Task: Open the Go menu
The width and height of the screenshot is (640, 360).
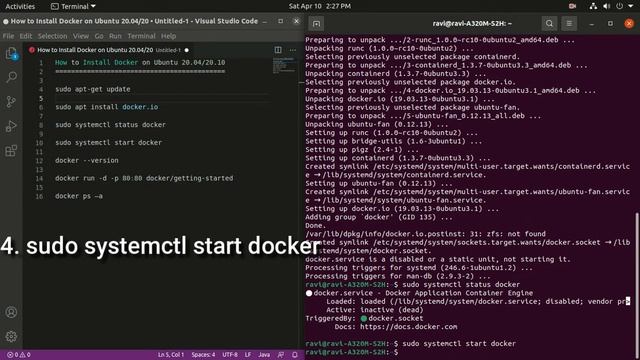Action: tap(99, 36)
